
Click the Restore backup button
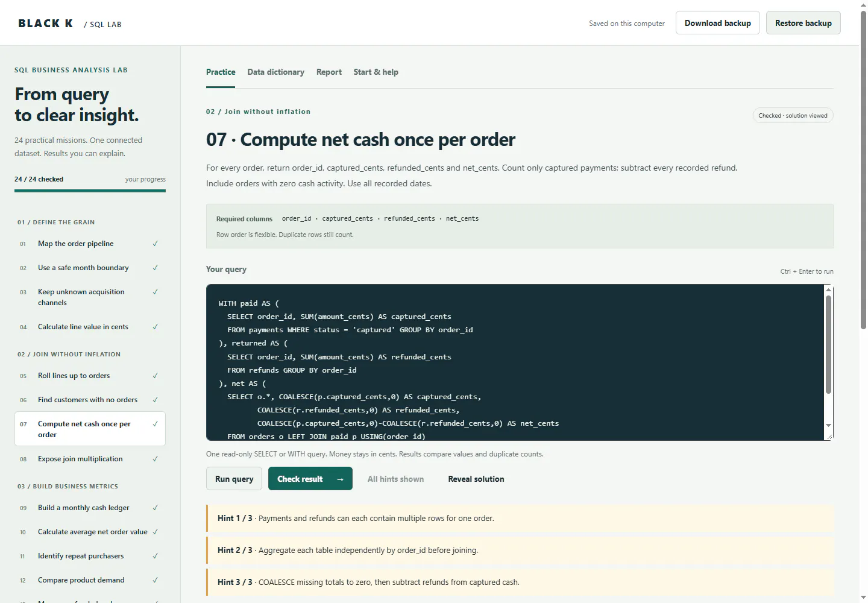pyautogui.click(x=804, y=23)
